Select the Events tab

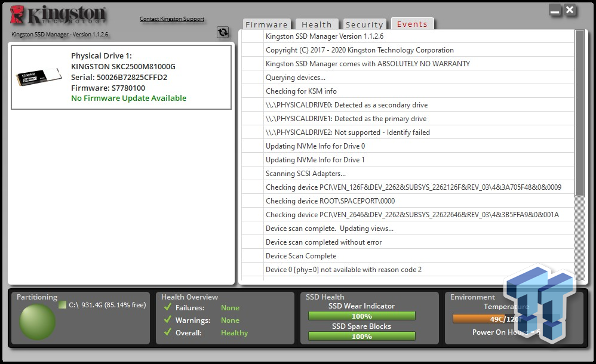click(x=412, y=24)
